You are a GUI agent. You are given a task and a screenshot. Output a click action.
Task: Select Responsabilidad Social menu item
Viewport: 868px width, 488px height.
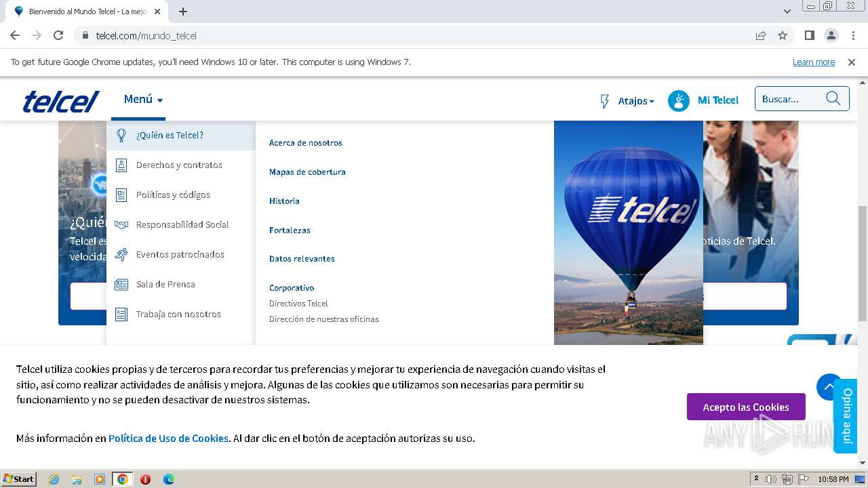180,224
